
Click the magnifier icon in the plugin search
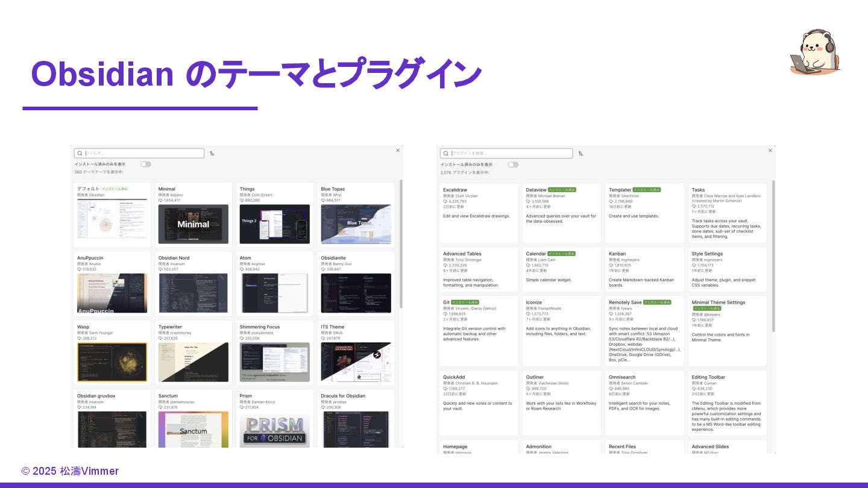445,154
